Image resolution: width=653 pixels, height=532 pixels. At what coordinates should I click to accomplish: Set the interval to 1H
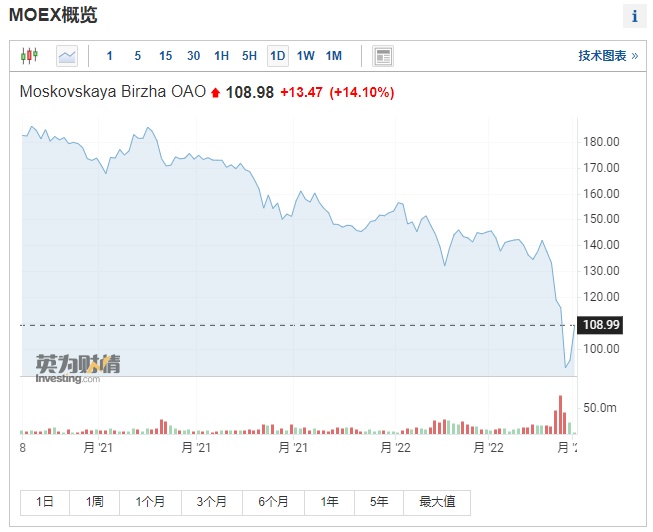tap(222, 56)
